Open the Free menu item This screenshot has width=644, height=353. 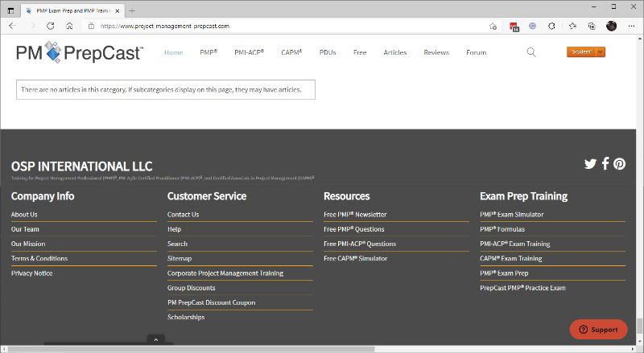click(360, 52)
